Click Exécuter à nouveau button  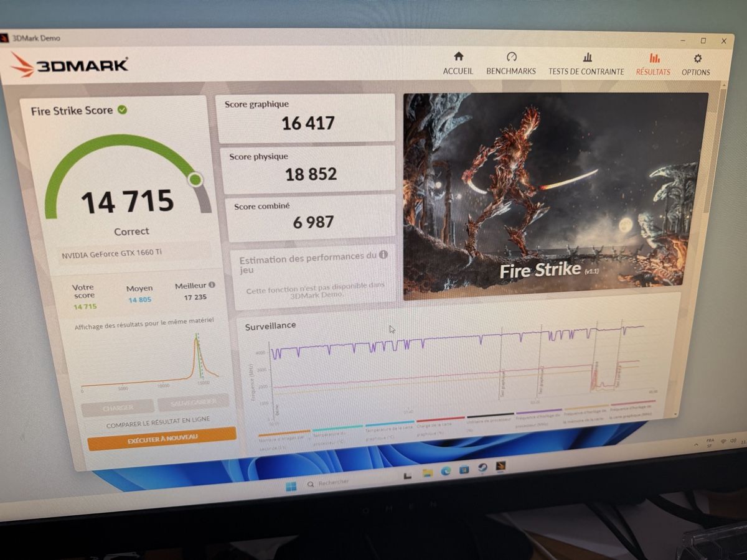pos(162,438)
